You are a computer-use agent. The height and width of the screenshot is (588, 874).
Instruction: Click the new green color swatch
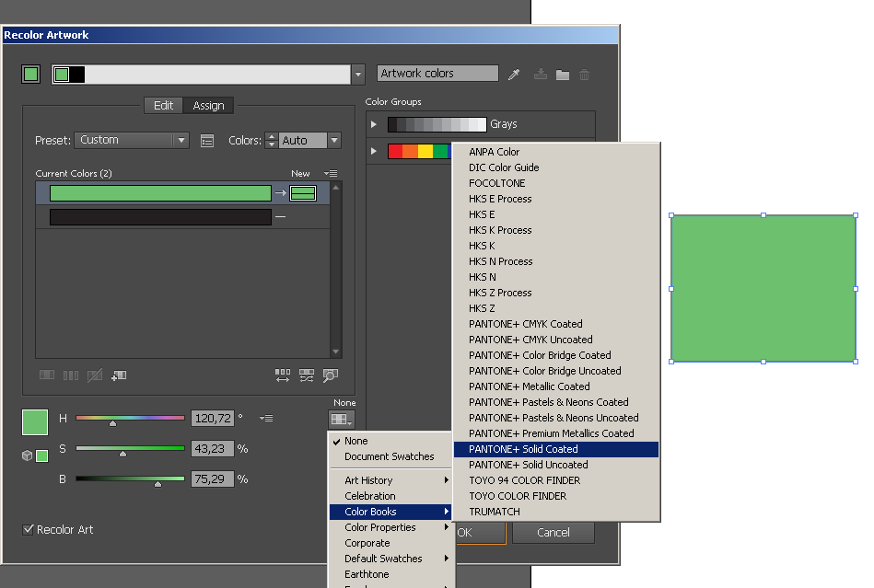303,192
